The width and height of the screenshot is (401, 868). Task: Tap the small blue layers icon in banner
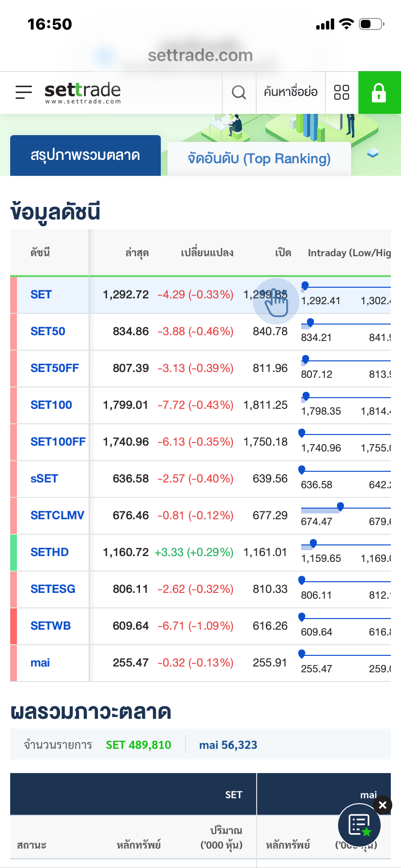372,153
